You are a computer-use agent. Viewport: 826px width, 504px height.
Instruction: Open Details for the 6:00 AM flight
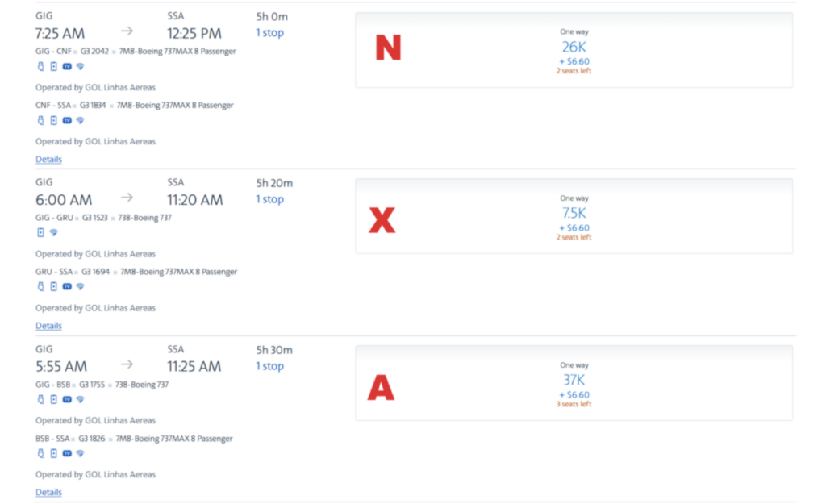coord(48,326)
